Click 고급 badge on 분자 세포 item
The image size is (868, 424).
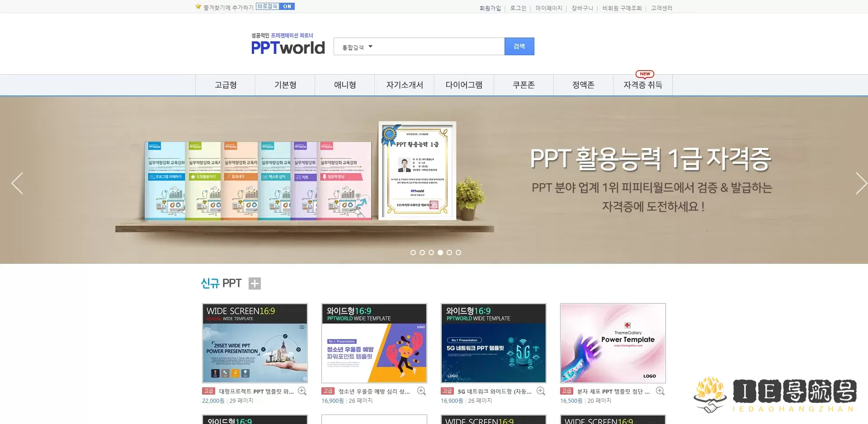[x=566, y=391]
